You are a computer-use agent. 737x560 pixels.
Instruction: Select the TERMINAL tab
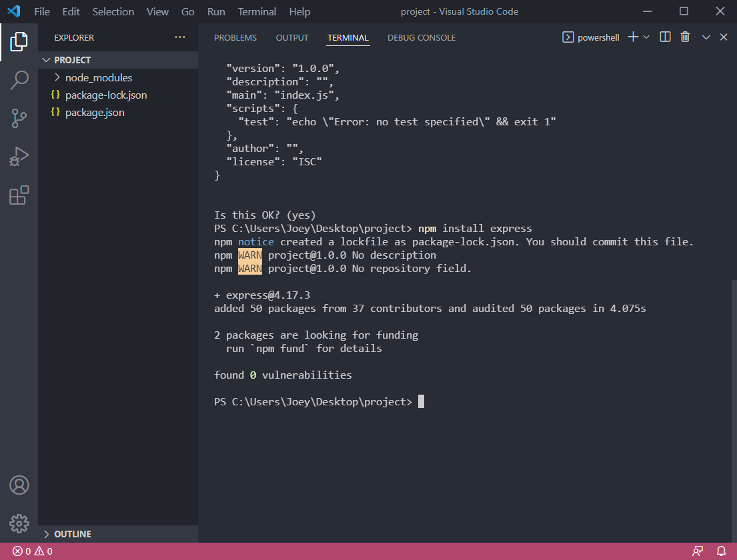click(347, 37)
